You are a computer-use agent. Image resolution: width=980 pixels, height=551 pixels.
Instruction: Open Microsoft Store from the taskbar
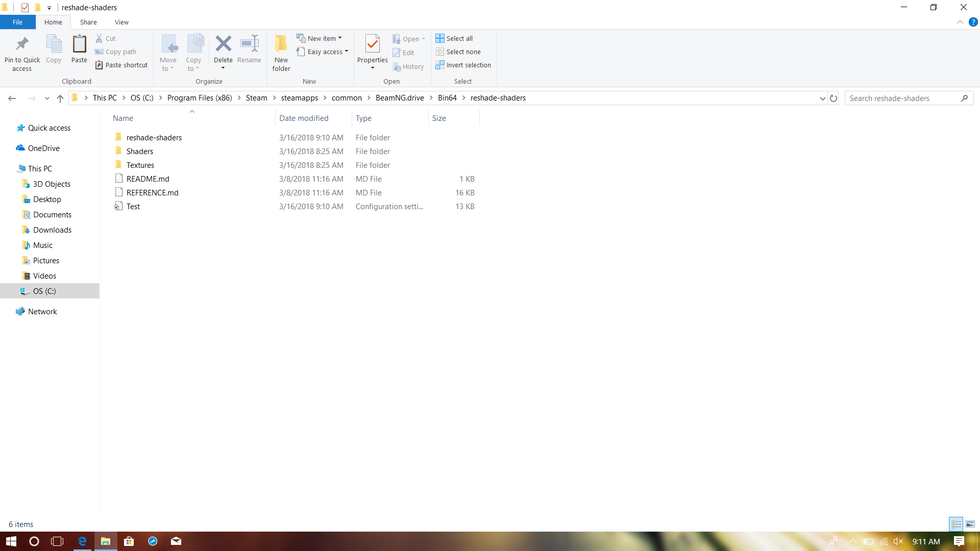point(129,541)
